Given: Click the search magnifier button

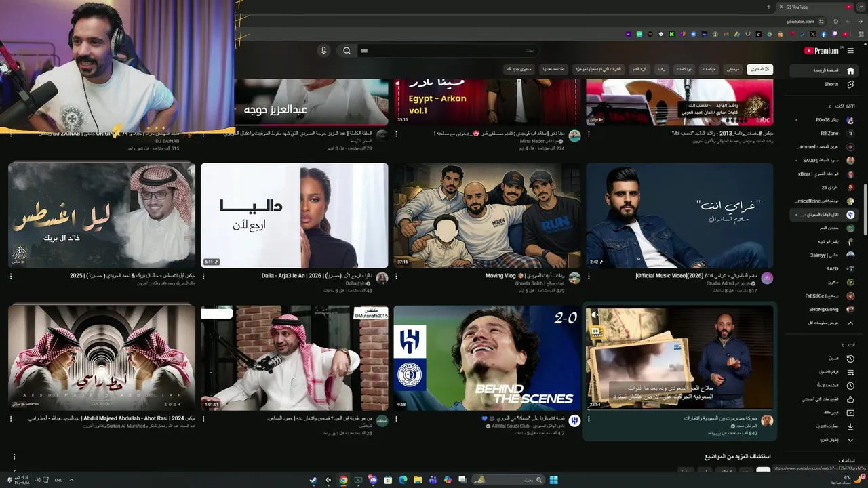Looking at the screenshot, I should (347, 50).
